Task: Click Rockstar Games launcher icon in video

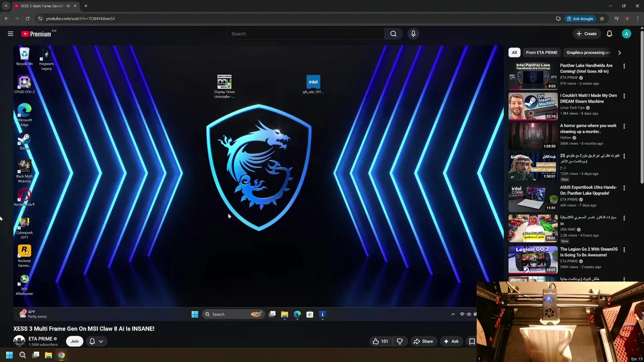Action: pyautogui.click(x=24, y=256)
